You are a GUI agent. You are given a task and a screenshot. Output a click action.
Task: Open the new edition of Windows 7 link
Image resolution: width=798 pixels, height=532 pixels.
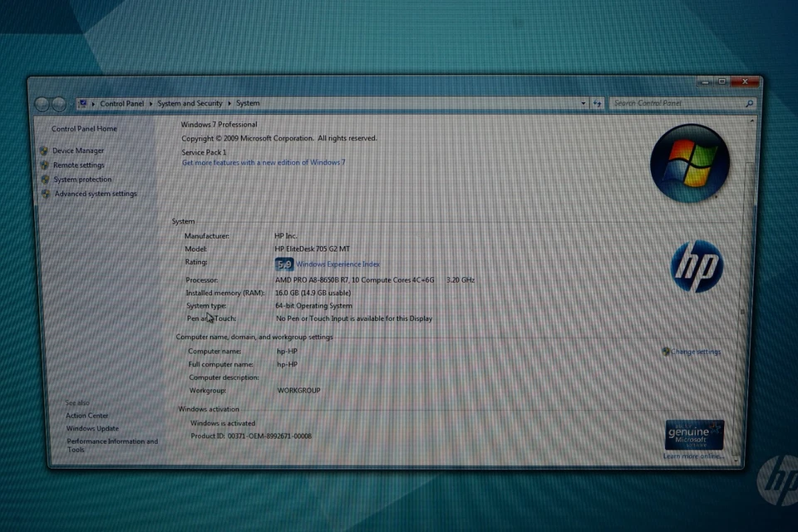click(264, 162)
